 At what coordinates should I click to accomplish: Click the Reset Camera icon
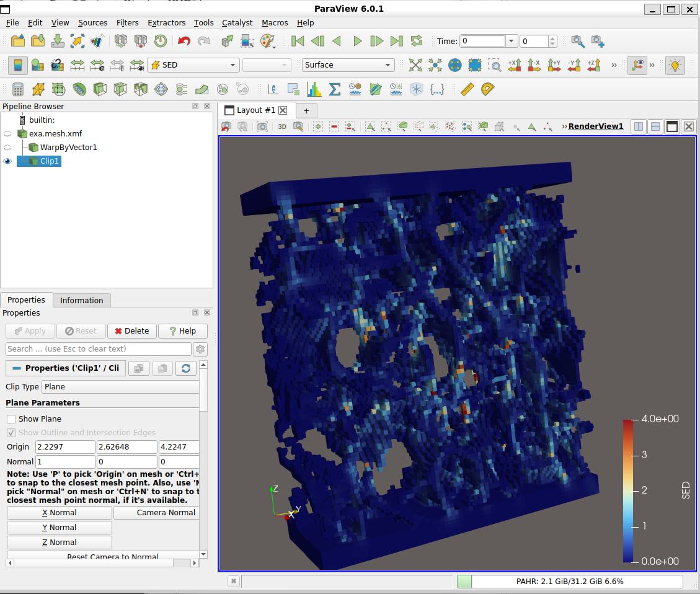coord(415,65)
